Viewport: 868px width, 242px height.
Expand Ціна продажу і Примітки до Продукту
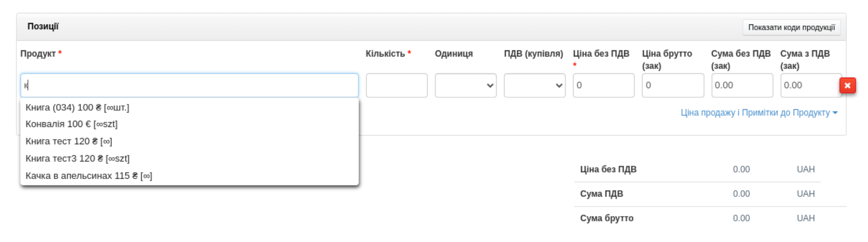pyautogui.click(x=759, y=113)
